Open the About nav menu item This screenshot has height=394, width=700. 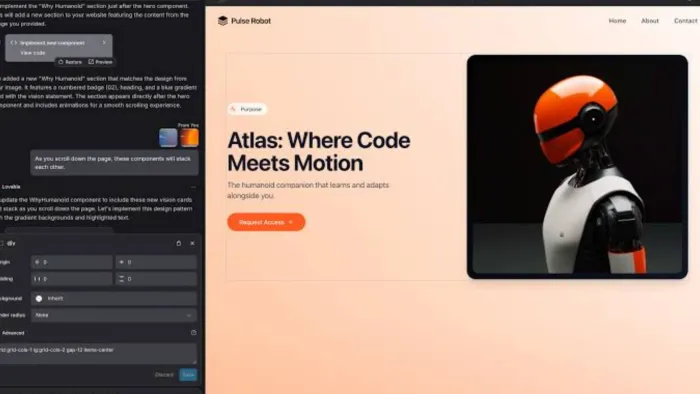[650, 21]
